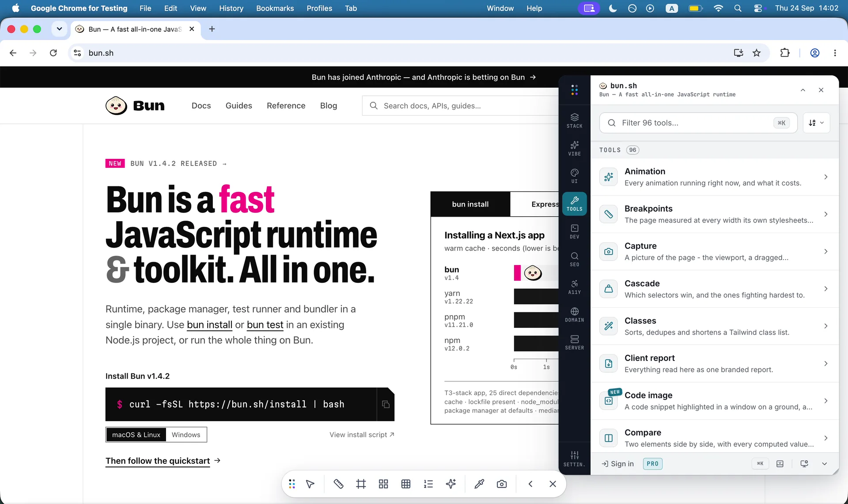Open the Code image tool row
The width and height of the screenshot is (848, 504).
coord(715,401)
